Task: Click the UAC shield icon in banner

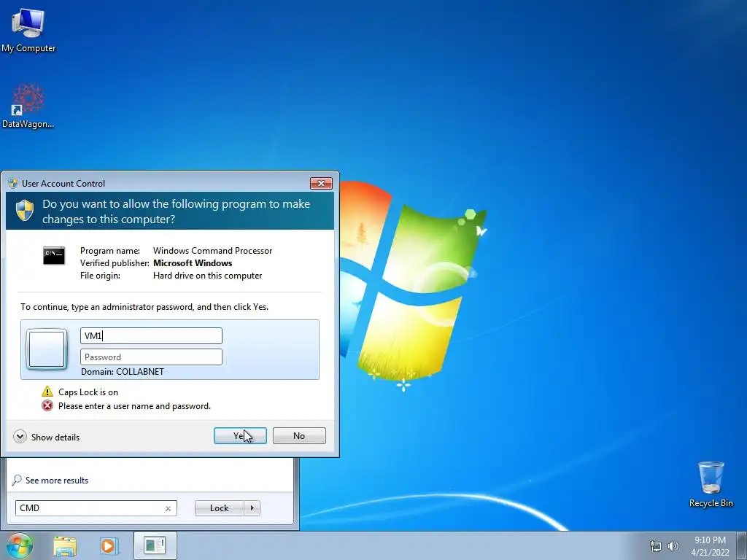Action: tap(25, 211)
